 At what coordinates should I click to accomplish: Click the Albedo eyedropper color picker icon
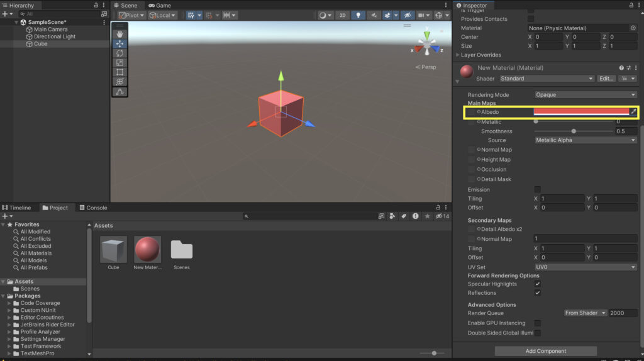[x=633, y=112]
